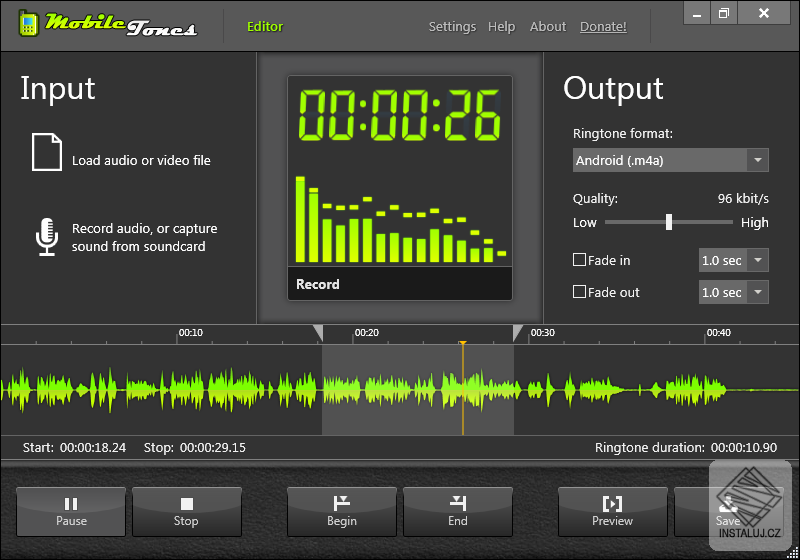Click the waveform inside the highlighted selection
The width and height of the screenshot is (800, 560).
tap(417, 390)
